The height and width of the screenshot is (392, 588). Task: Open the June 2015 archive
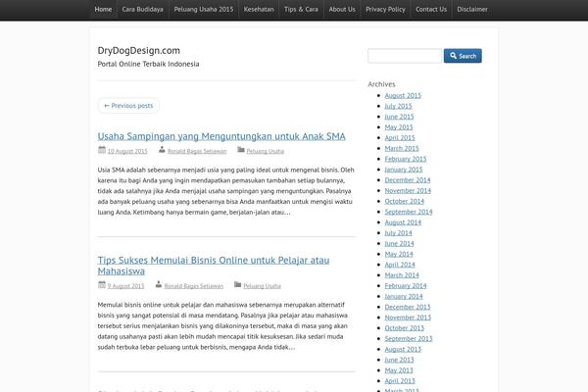point(400,117)
